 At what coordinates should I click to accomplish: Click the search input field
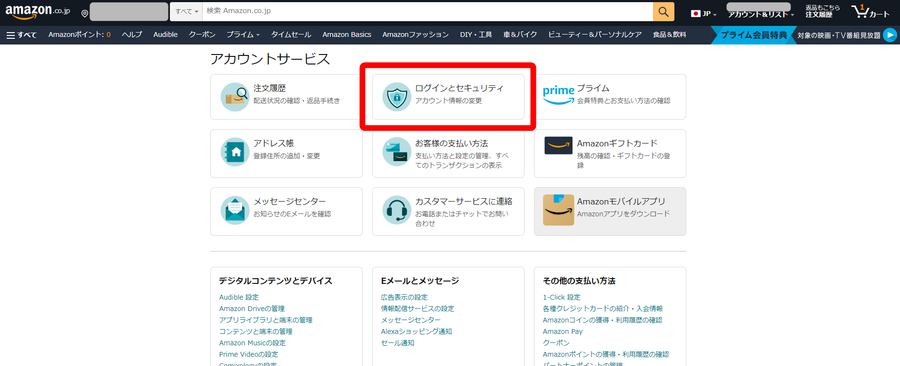coord(428,11)
